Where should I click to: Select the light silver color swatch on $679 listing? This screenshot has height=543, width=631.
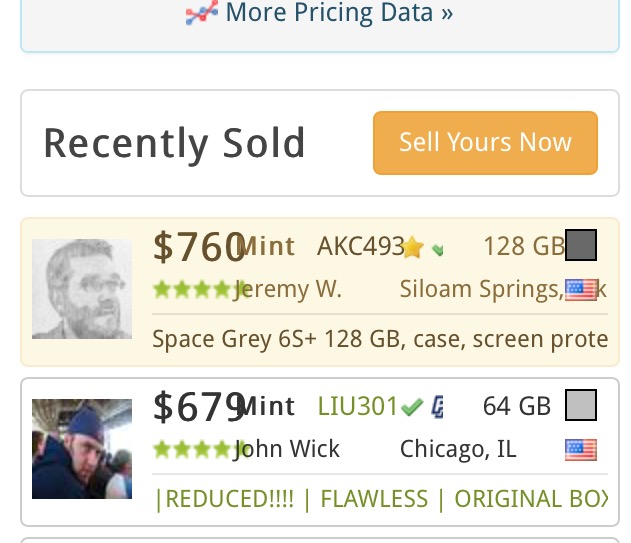click(581, 405)
